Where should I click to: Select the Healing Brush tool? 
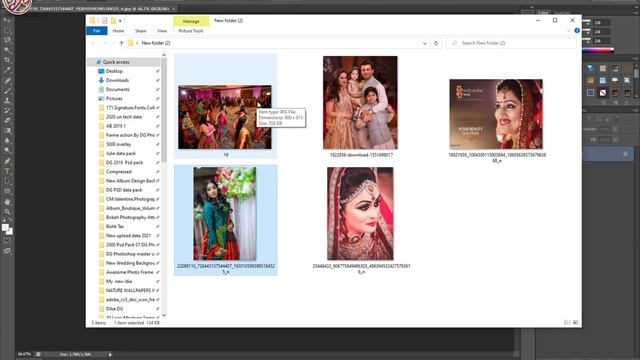(x=7, y=80)
